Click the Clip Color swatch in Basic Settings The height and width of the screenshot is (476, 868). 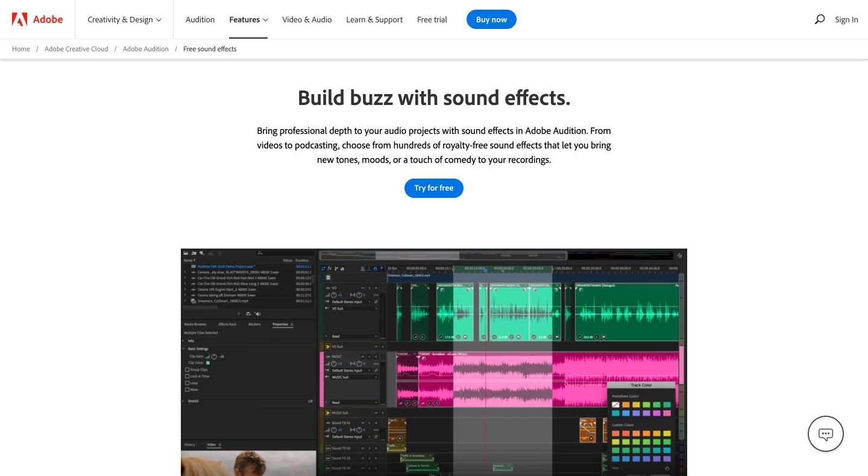208,363
